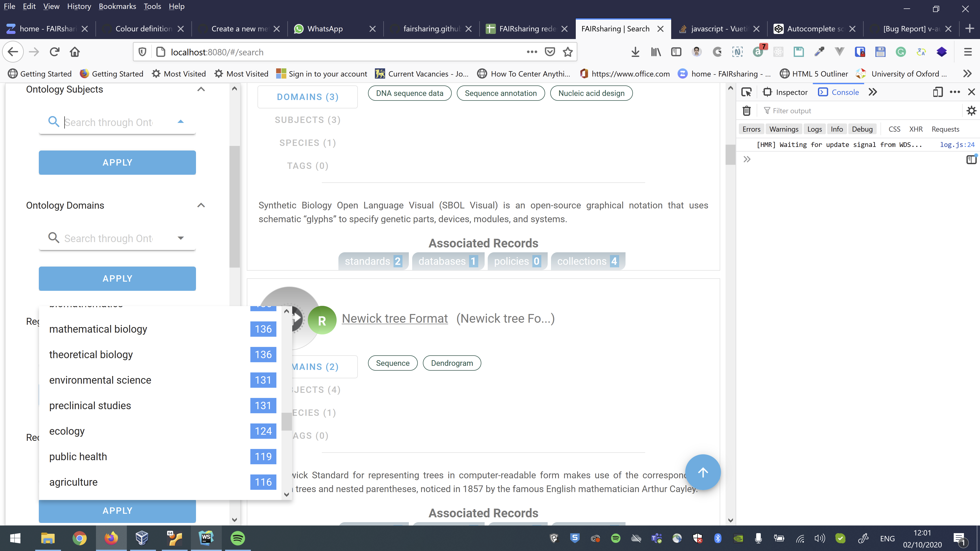Select ecology from the subjects list
This screenshot has width=980, height=551.
67,431
